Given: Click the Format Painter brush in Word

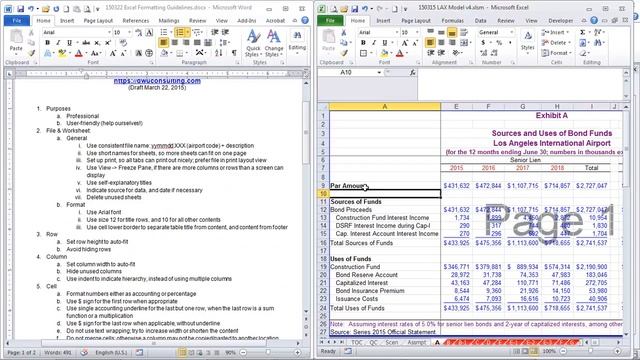Looking at the screenshot, I should (x=31, y=53).
